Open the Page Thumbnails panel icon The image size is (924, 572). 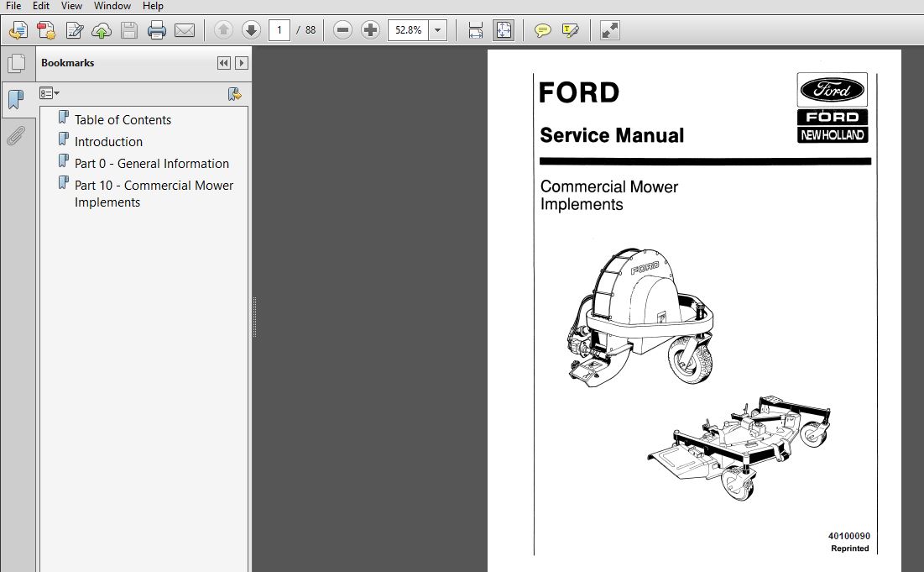(x=17, y=63)
